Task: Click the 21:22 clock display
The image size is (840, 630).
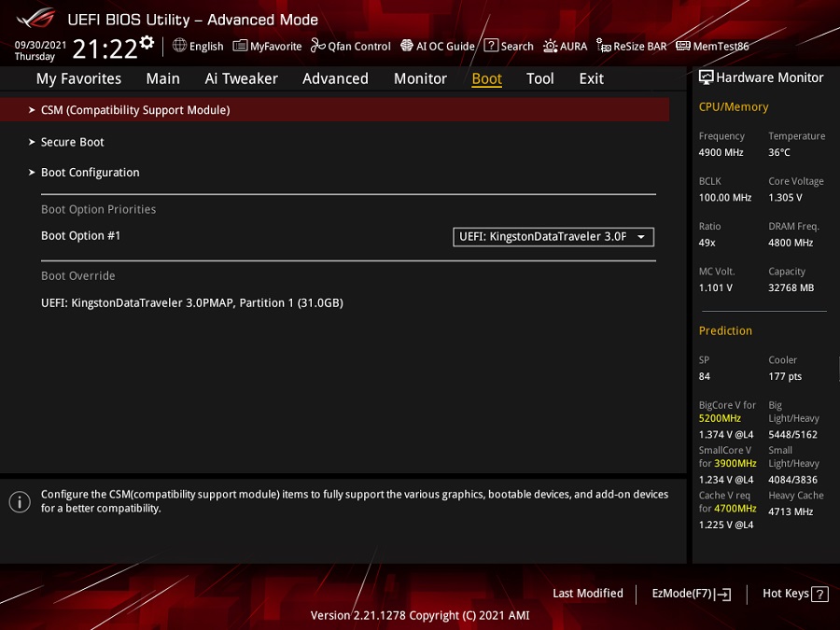Action: (x=105, y=49)
